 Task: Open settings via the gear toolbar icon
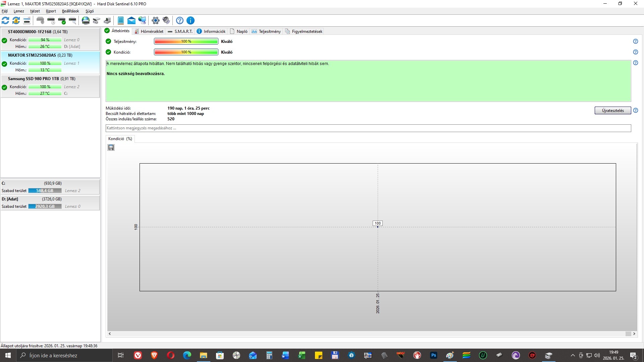click(155, 20)
